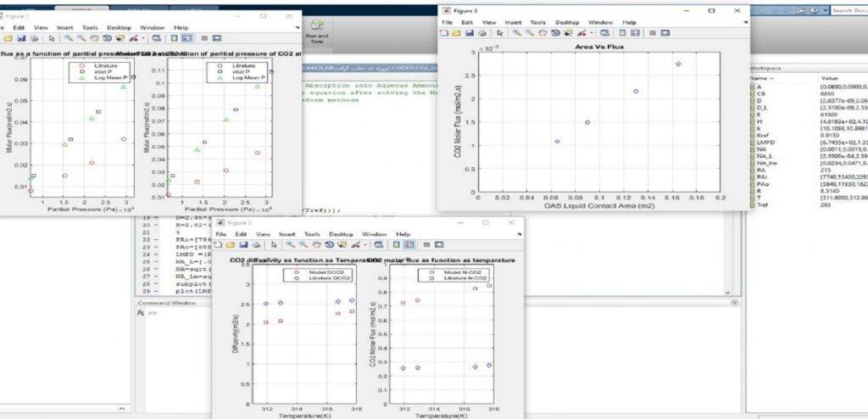Image resolution: width=868 pixels, height=419 pixels.
Task: Activate Zoom In tool in Figure 2
Action: tap(291, 244)
